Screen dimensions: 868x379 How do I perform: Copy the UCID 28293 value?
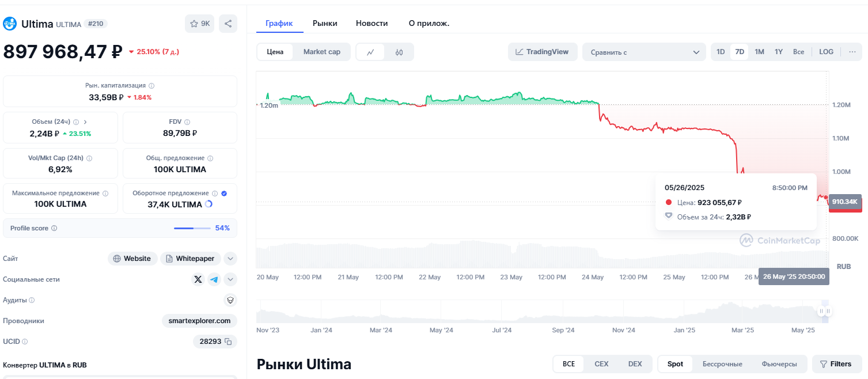click(x=228, y=342)
